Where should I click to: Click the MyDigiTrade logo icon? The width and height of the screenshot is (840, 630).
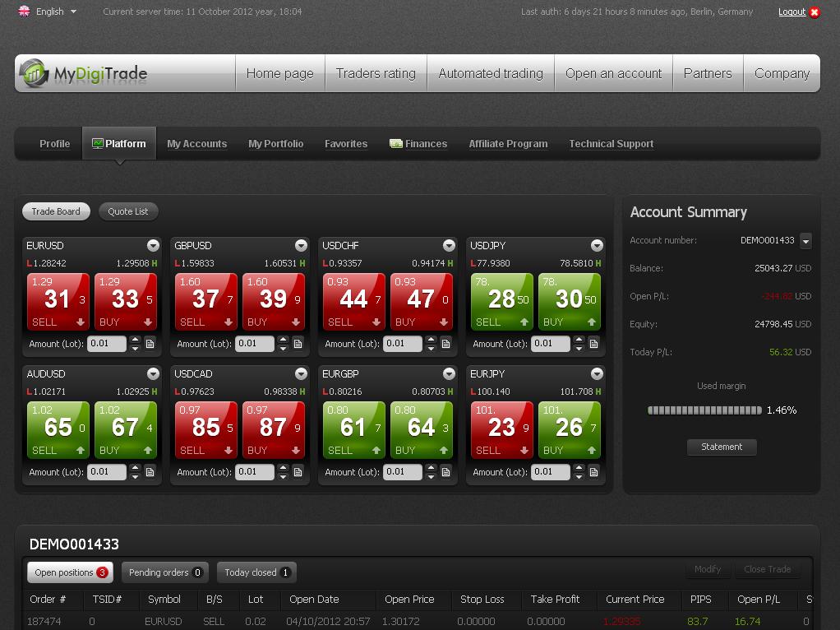tap(35, 73)
